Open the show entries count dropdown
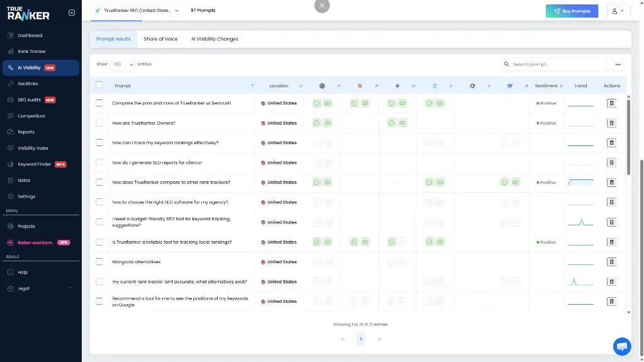644x362 pixels. pos(123,64)
